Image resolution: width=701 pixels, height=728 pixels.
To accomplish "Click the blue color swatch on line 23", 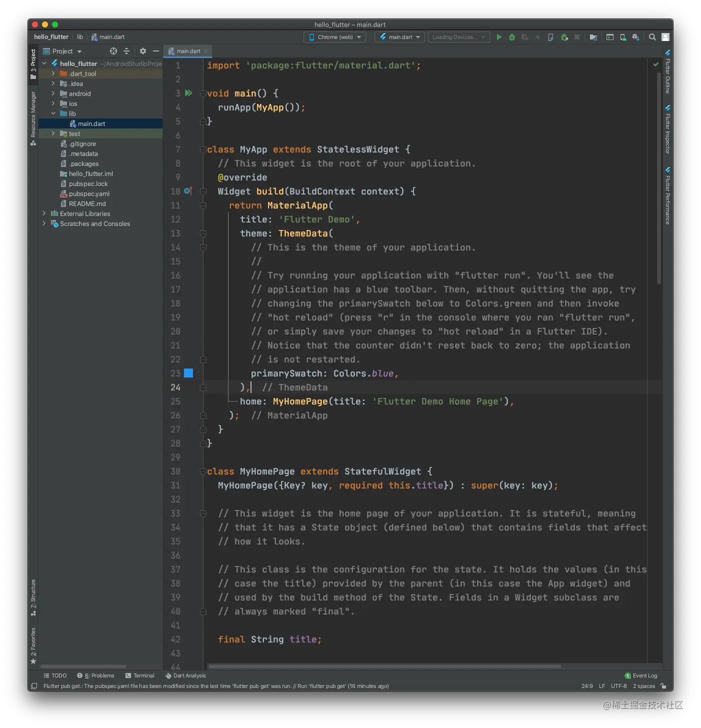I will coord(188,373).
